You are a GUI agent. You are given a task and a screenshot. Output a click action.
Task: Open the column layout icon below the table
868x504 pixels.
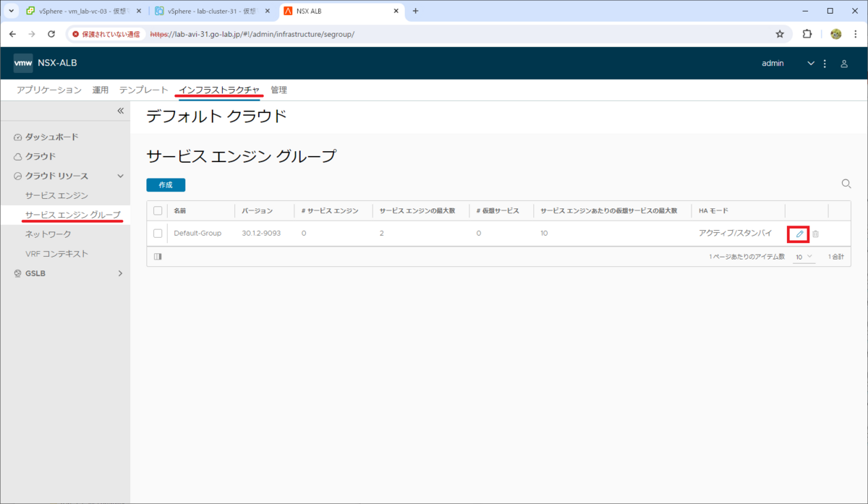click(158, 256)
